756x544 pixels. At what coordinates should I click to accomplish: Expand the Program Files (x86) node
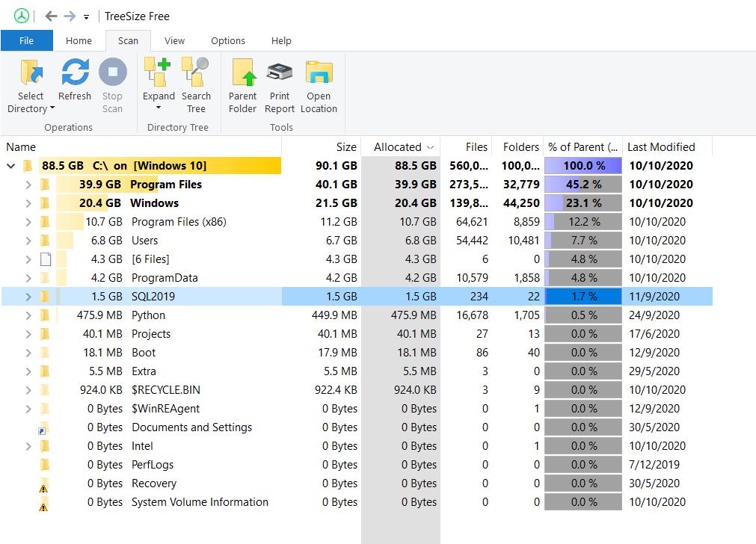pyautogui.click(x=28, y=222)
